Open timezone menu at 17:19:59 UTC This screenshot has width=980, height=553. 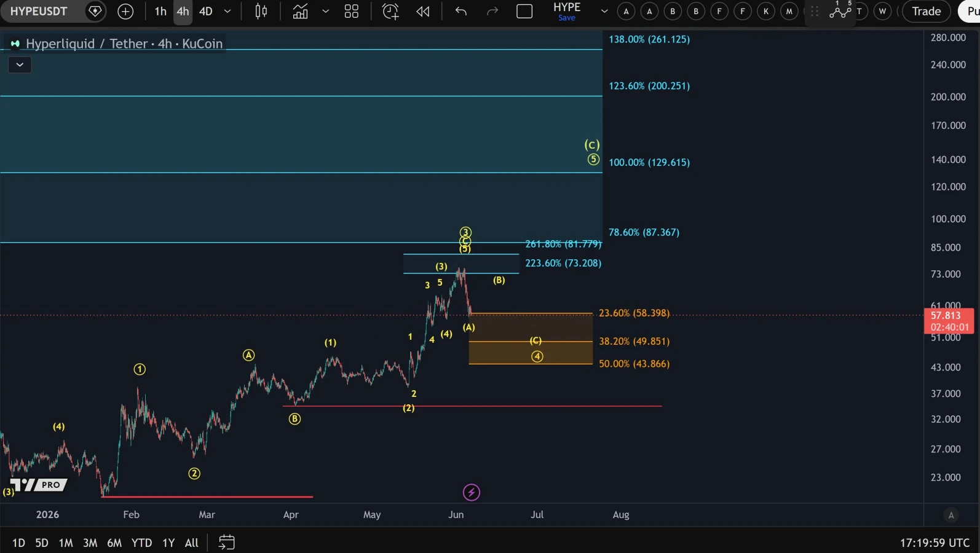click(935, 543)
